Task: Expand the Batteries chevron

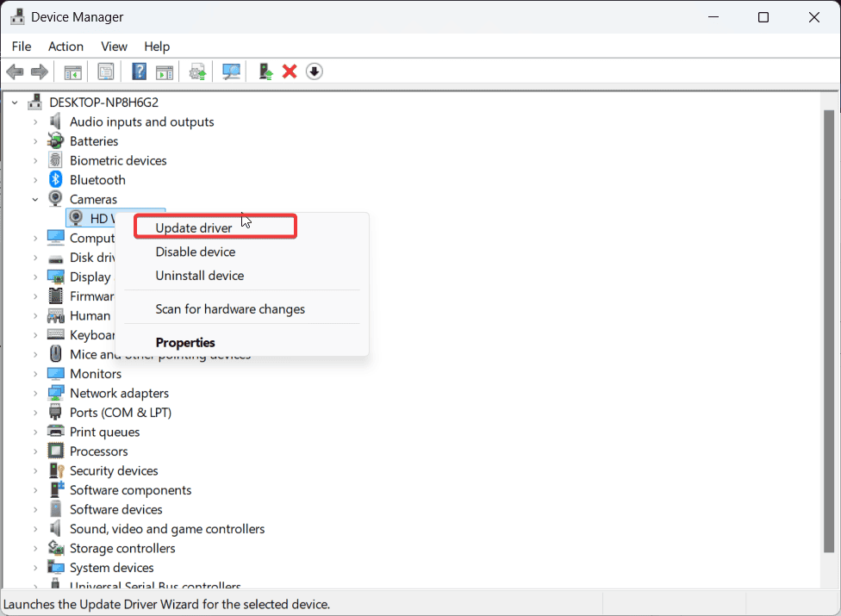Action: pos(35,141)
